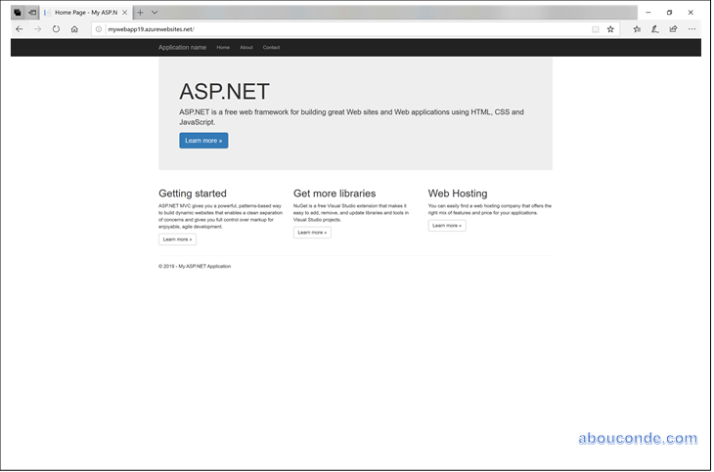This screenshot has height=472, width=714.
Task: Click the Refresh page icon
Action: [56, 29]
